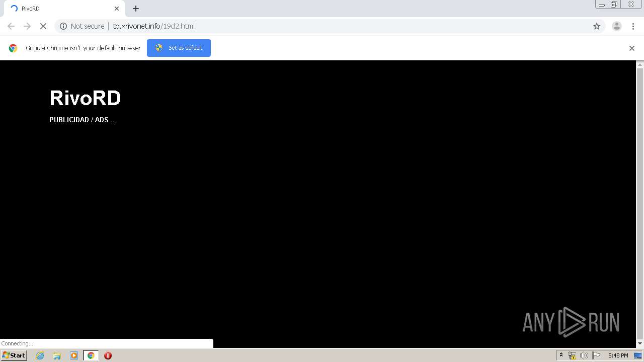Click Google Chrome logo in infobar
This screenshot has height=362, width=644.
13,48
